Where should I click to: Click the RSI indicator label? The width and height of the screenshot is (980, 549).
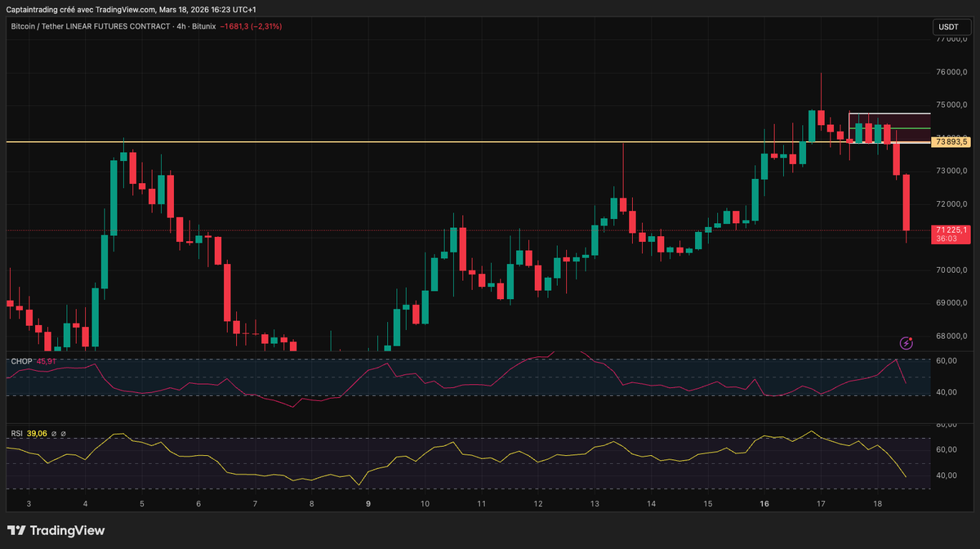[16, 433]
